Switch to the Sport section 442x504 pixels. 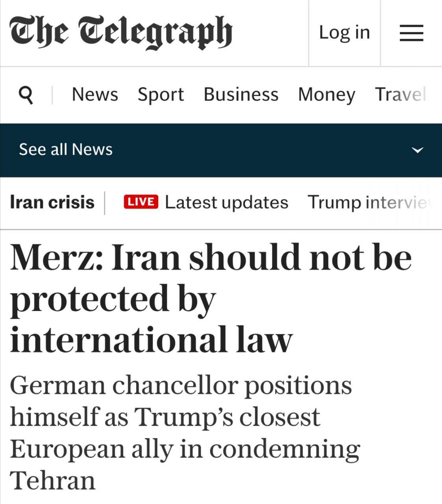[161, 94]
